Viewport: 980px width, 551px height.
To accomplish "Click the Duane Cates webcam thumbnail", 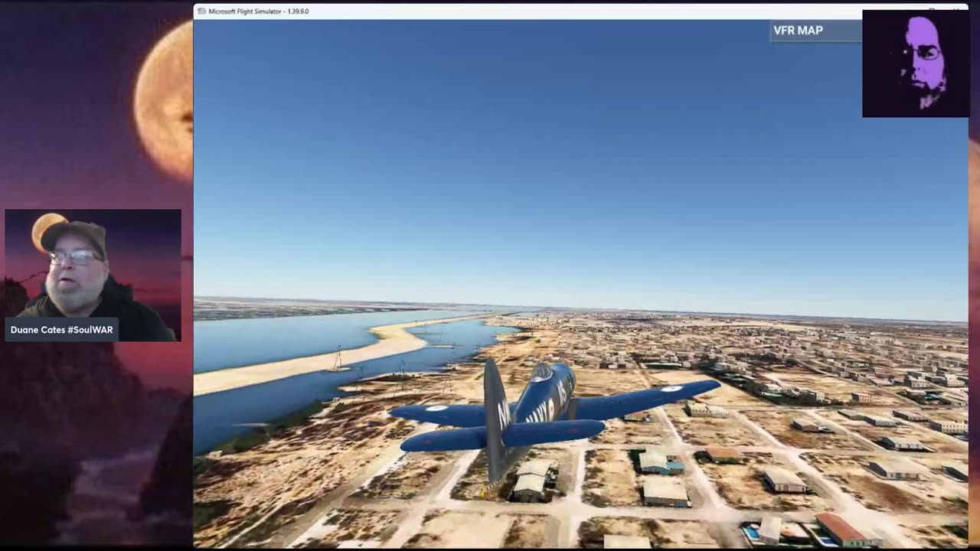I will 93,275.
